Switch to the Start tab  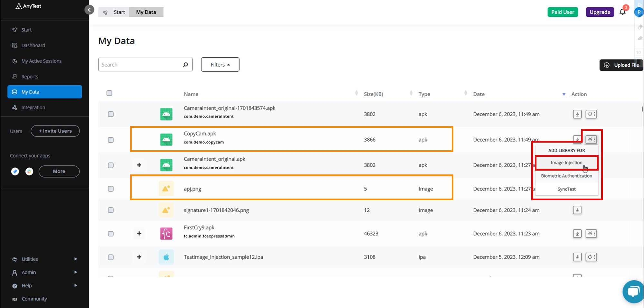click(114, 12)
